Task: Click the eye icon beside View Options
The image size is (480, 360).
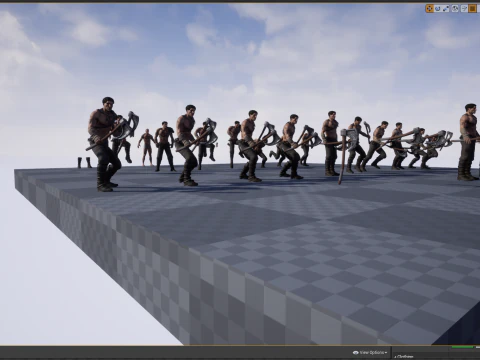Action: pyautogui.click(x=355, y=353)
